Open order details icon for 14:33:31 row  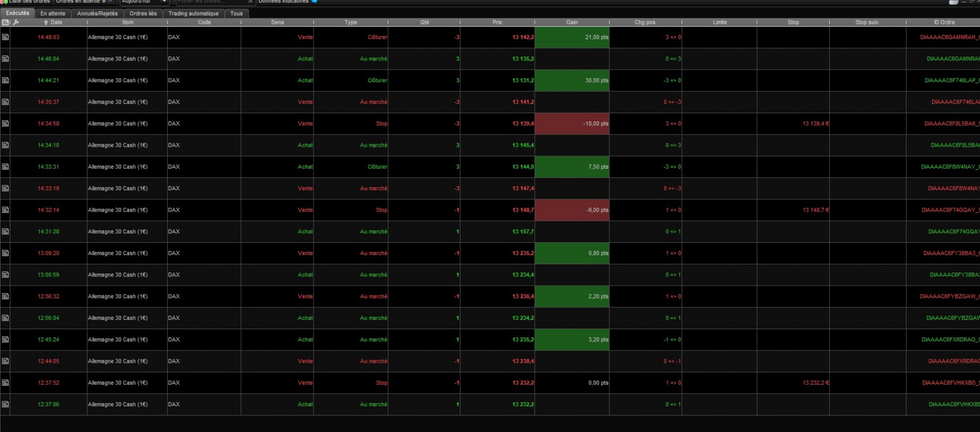5,167
